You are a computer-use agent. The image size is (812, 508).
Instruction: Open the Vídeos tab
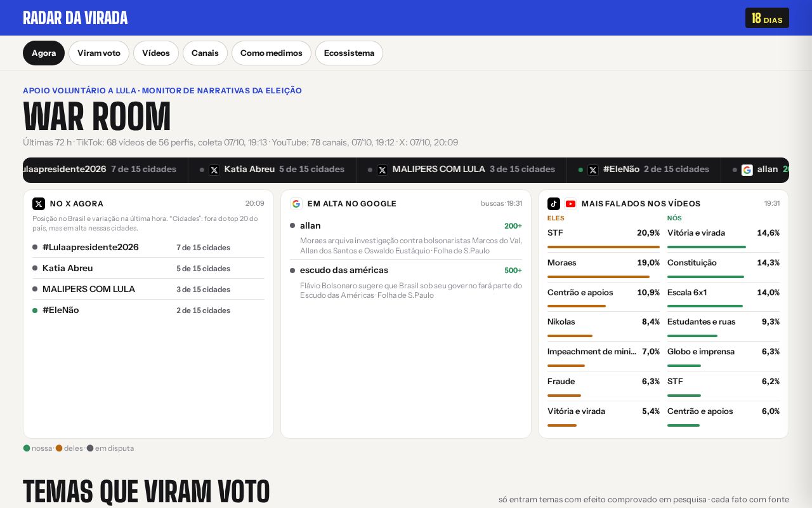[x=156, y=53]
